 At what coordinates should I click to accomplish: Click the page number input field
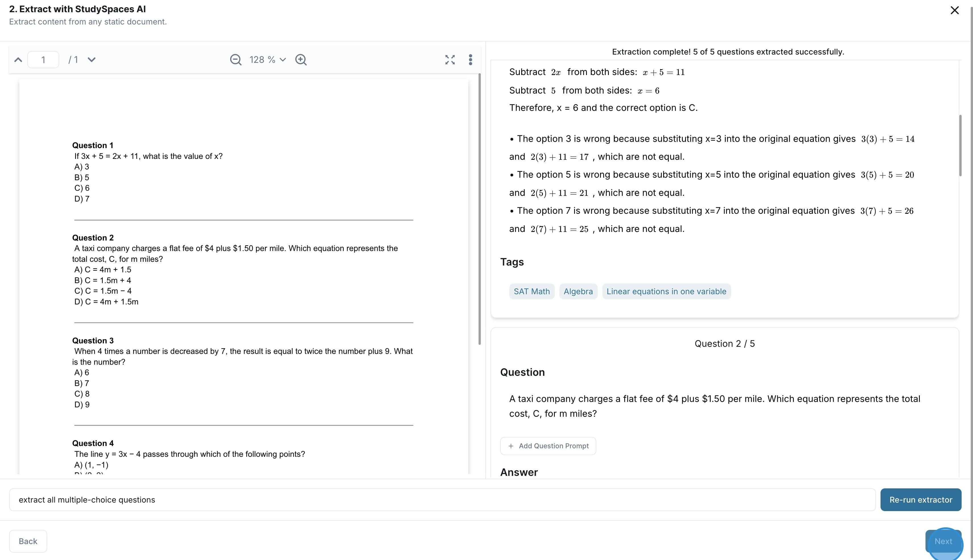[43, 60]
